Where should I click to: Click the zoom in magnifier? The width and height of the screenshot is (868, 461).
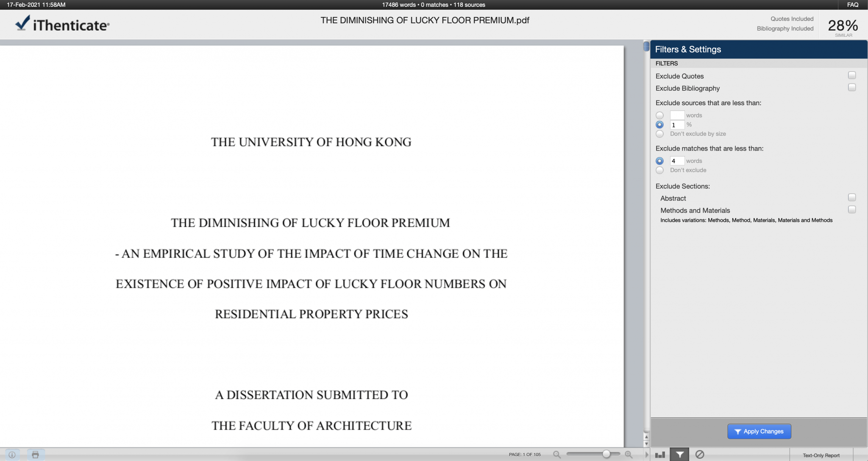point(629,455)
